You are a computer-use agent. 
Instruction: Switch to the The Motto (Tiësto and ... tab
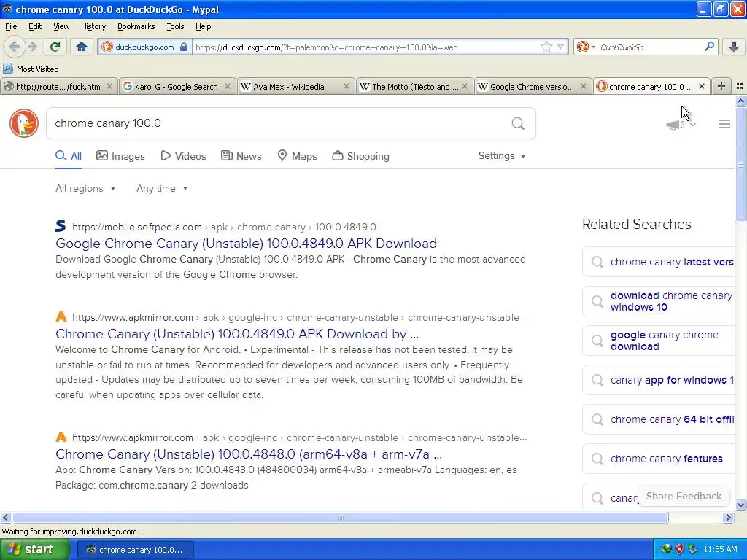pos(414,86)
